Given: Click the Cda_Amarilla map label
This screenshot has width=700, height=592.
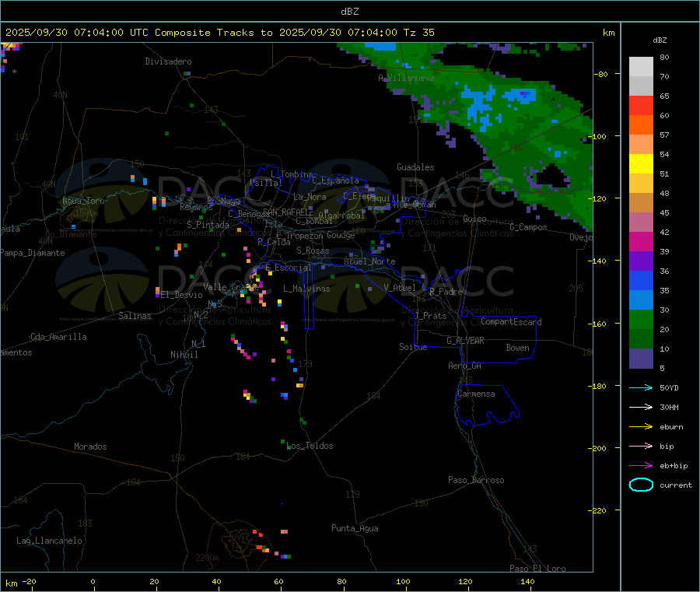Looking at the screenshot, I should click(58, 337).
